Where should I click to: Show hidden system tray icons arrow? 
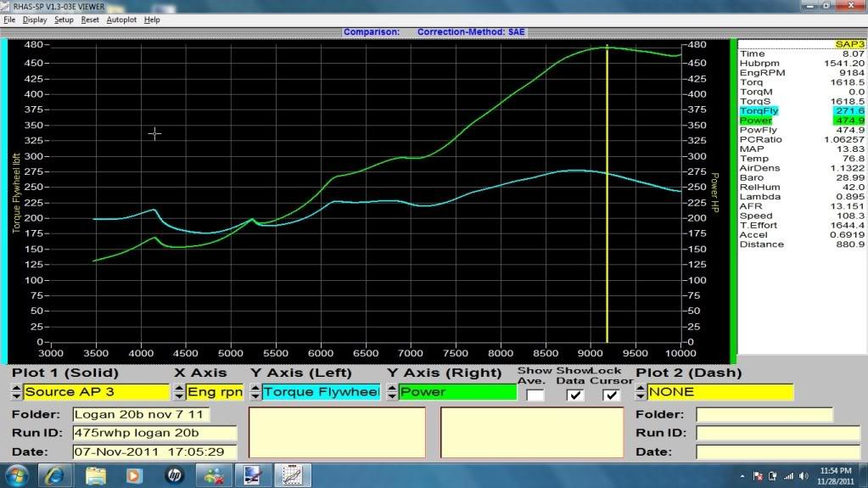pos(742,476)
